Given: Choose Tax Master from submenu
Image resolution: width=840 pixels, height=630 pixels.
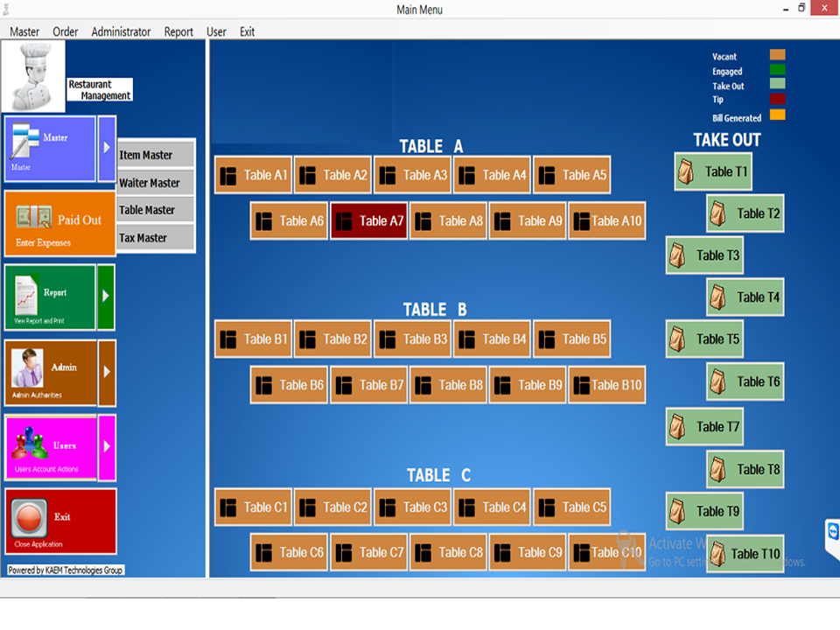Looking at the screenshot, I should pos(156,238).
